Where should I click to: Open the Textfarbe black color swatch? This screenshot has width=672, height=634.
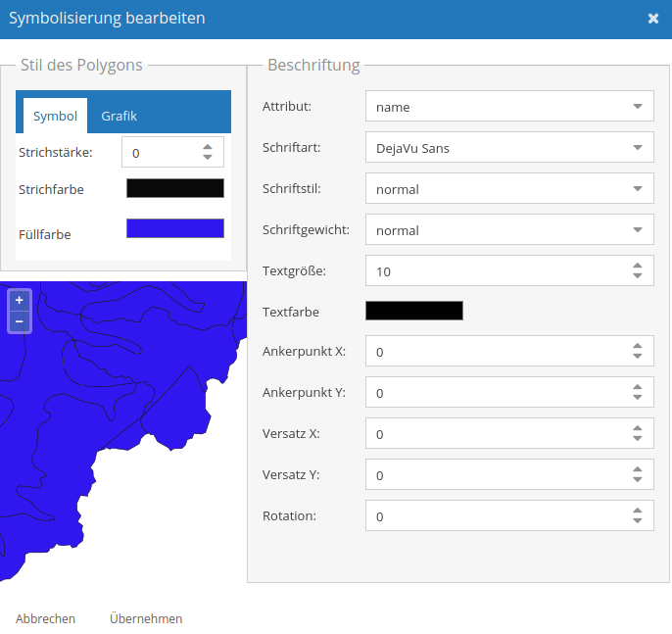(x=414, y=311)
